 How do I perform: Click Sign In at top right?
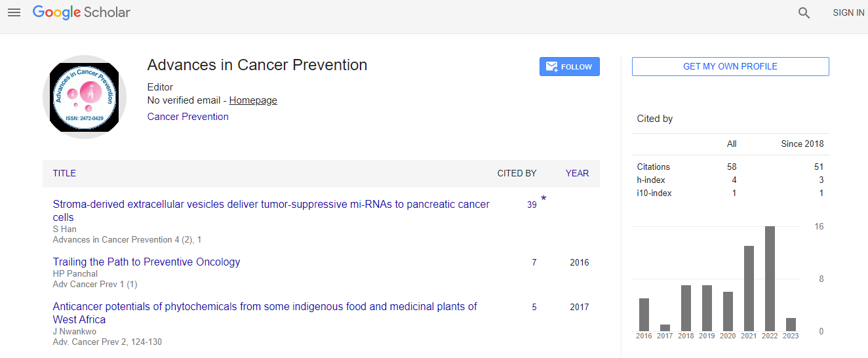click(x=848, y=12)
